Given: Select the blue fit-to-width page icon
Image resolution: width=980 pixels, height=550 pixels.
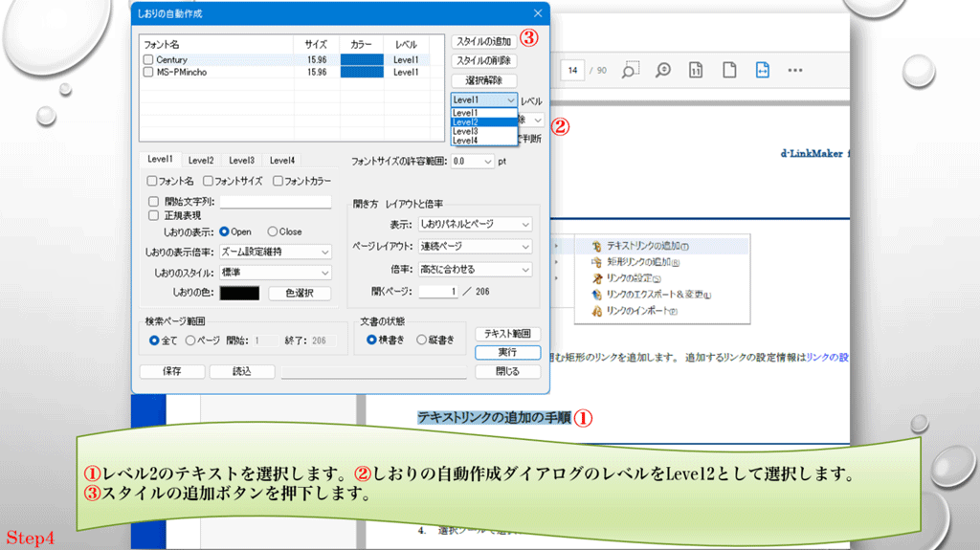Looking at the screenshot, I should coord(762,70).
